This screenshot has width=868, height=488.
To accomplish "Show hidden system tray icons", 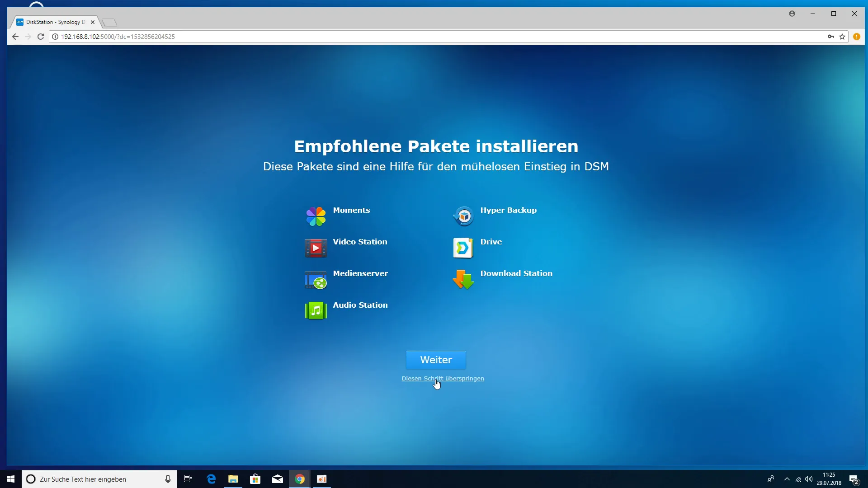I will click(x=787, y=479).
